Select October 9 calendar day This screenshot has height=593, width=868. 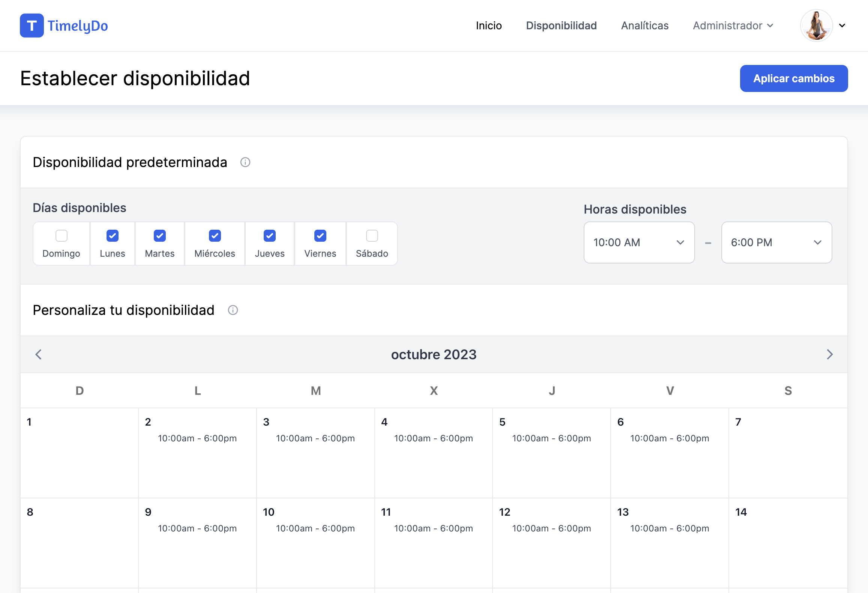click(198, 543)
